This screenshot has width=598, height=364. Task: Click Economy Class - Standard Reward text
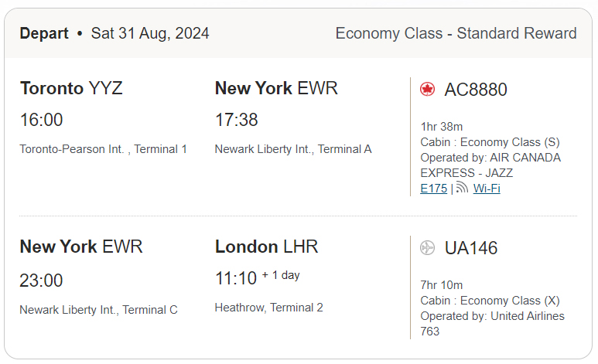point(456,33)
